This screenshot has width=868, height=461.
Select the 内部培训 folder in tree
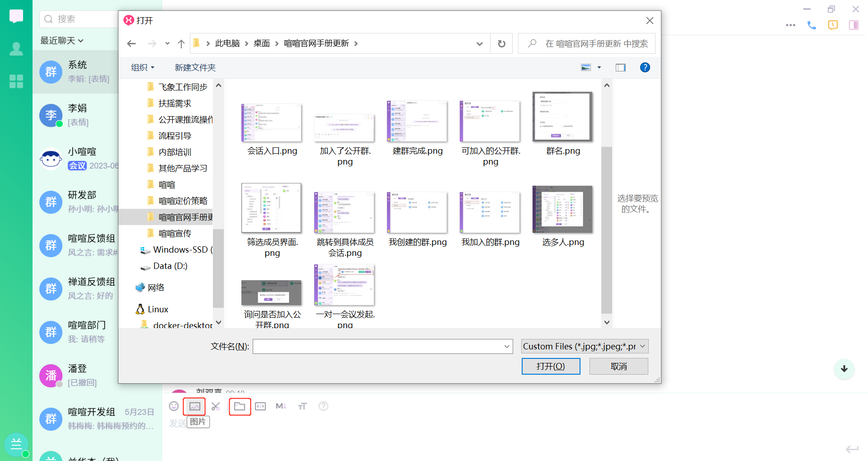(x=175, y=152)
